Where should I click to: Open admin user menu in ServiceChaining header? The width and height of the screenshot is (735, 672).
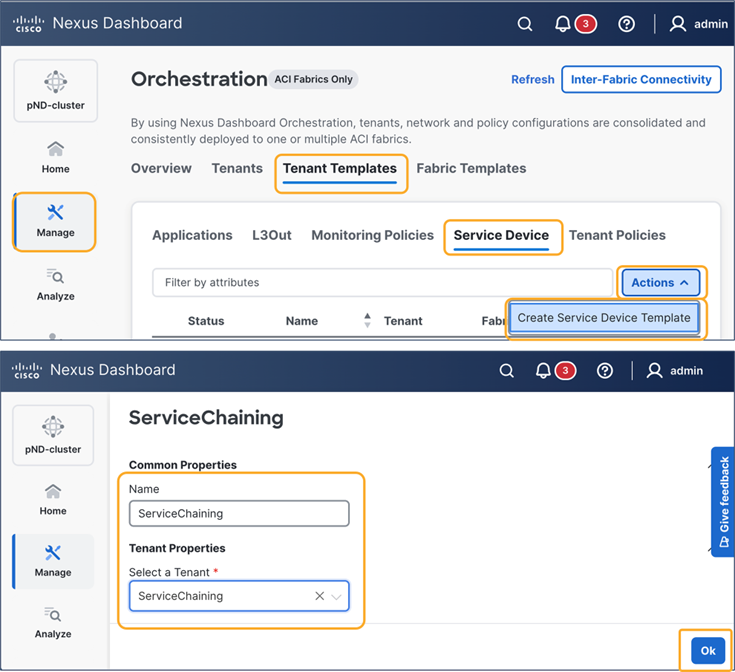pos(675,371)
